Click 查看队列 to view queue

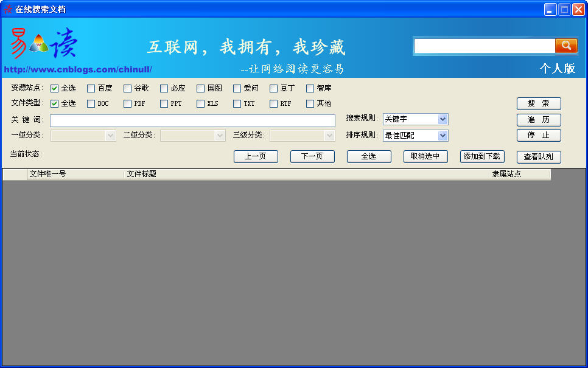click(539, 157)
